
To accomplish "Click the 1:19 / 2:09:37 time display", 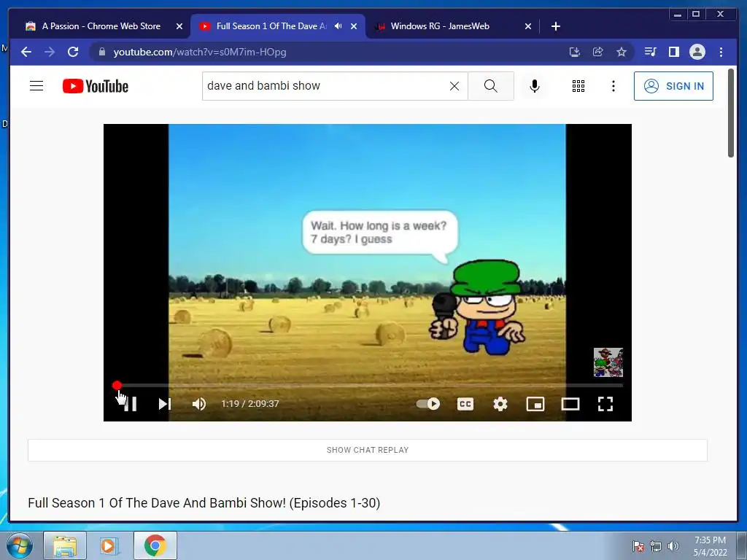I will [250, 404].
